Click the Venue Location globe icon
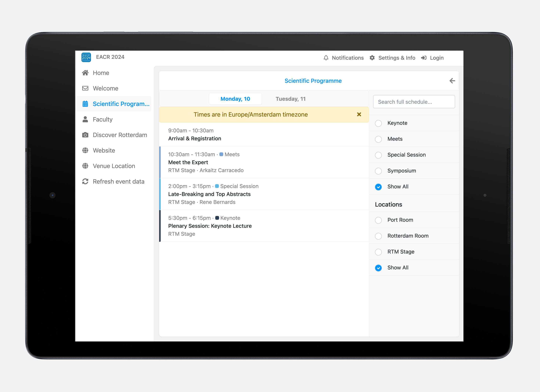Screen dimensions: 540x392 click(85, 166)
